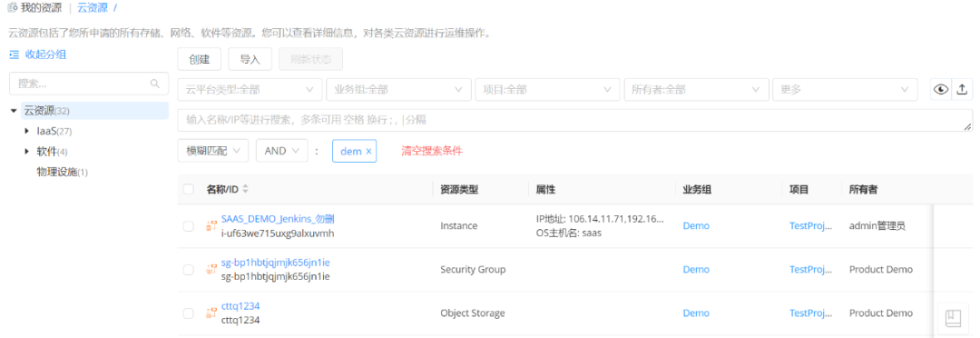Check the cttq1234 row checkbox
Viewport: 980px width, 338px height.
click(x=189, y=313)
